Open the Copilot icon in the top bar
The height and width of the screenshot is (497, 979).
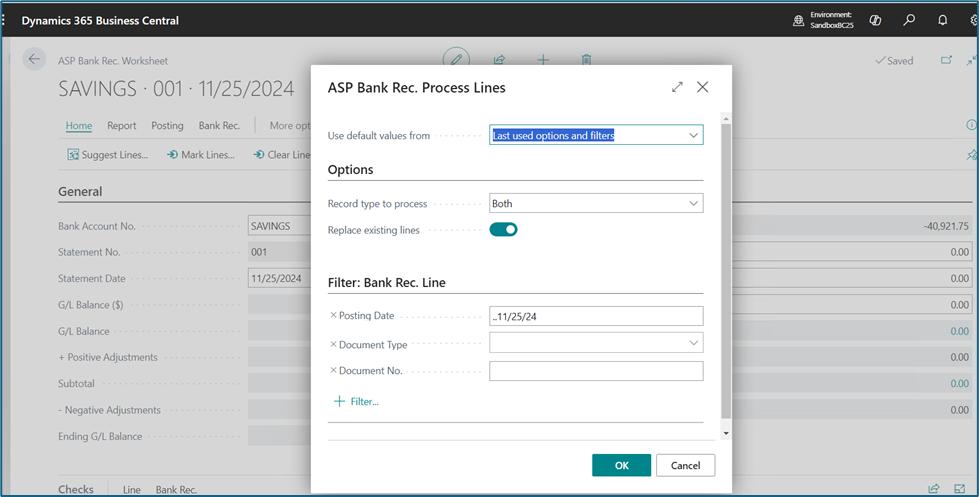pos(875,20)
